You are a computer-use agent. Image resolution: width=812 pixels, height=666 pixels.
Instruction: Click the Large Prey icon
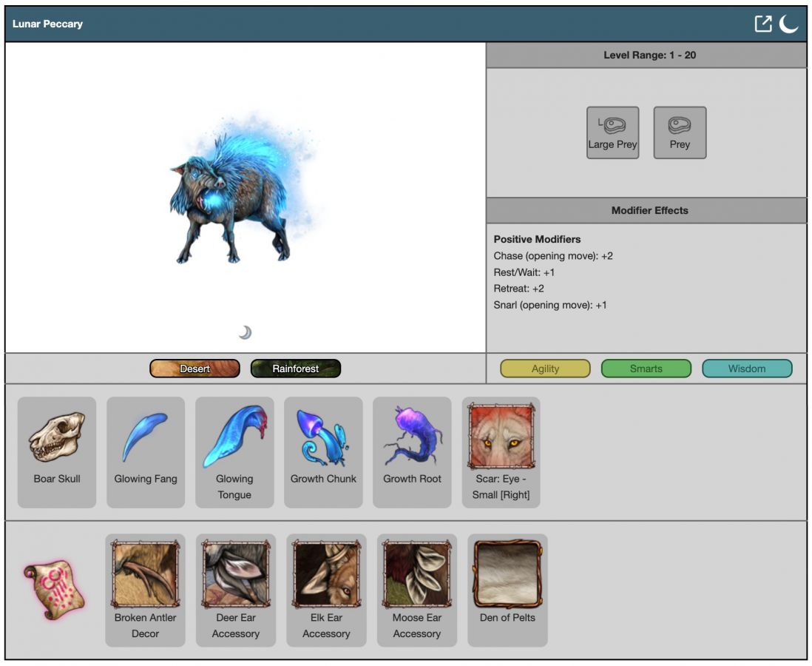(x=612, y=132)
